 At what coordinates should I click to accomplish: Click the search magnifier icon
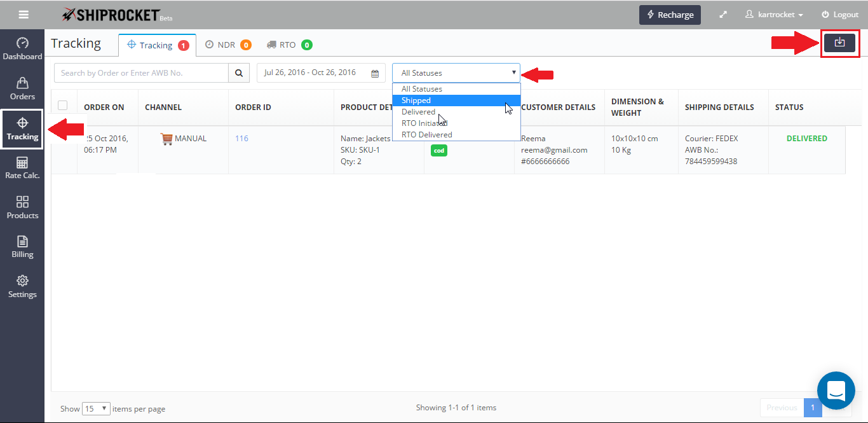tap(238, 73)
